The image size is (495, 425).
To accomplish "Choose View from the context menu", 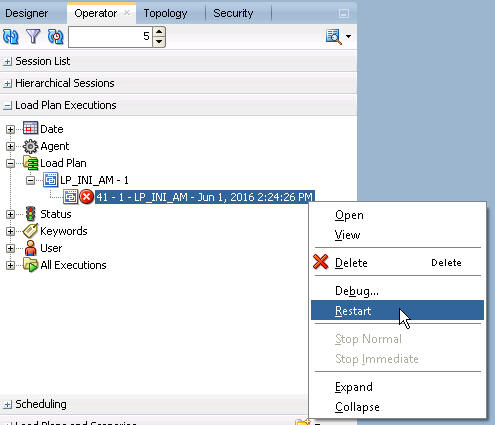I will point(397,235).
